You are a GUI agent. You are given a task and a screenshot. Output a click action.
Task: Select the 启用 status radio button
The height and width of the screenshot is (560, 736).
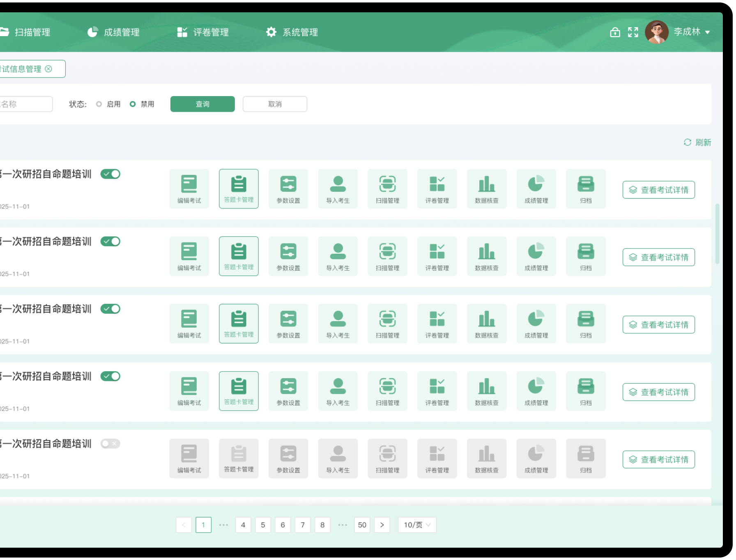[x=99, y=104]
